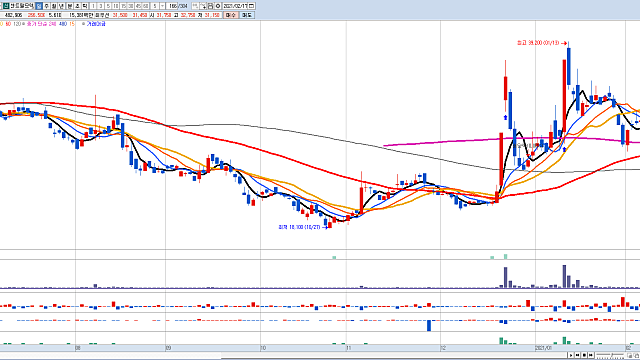Image resolution: width=640 pixels, height=360 pixels.
Task: Switch chart to minute (분) period
Action: click(x=70, y=6)
